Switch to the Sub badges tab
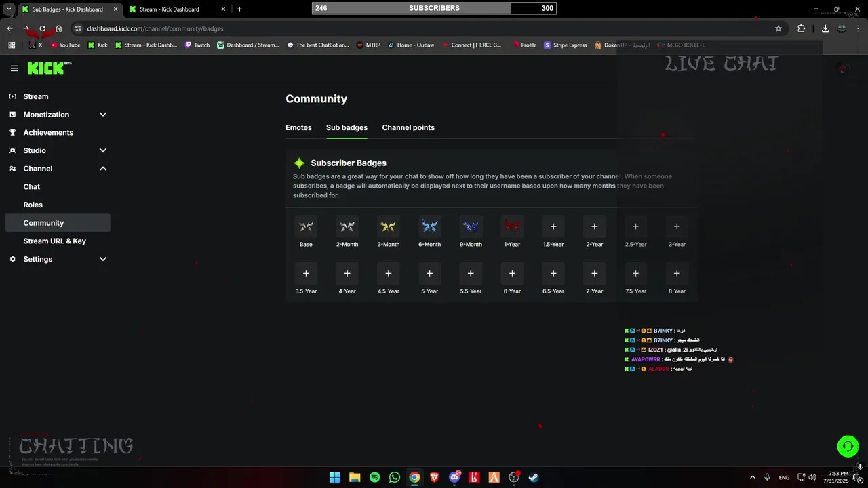 coord(347,127)
